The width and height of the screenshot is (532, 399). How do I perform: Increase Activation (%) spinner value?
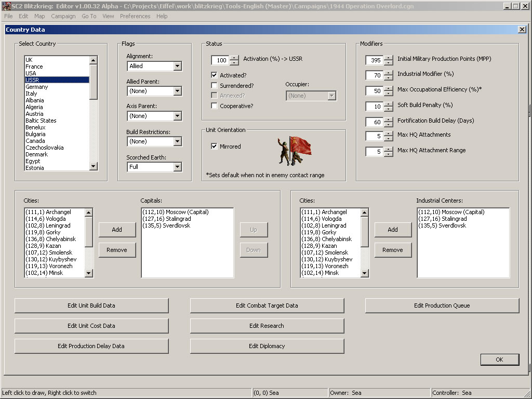tap(234, 58)
